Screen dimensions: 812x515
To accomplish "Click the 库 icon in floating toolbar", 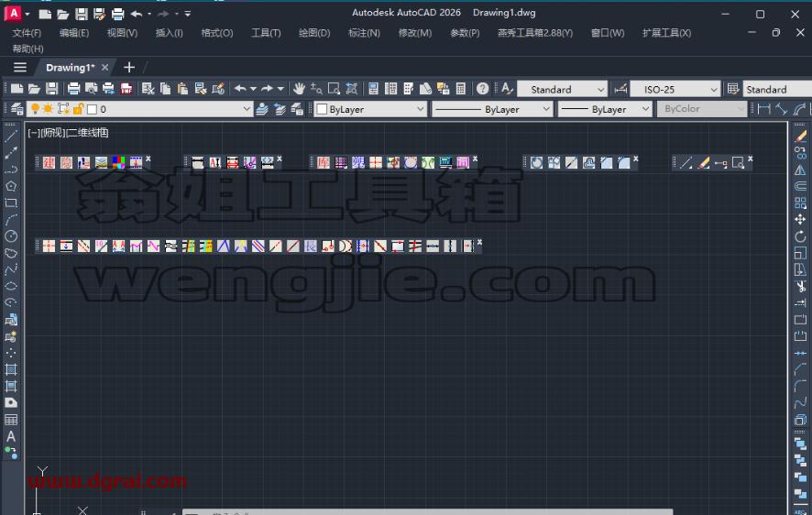I will [324, 162].
